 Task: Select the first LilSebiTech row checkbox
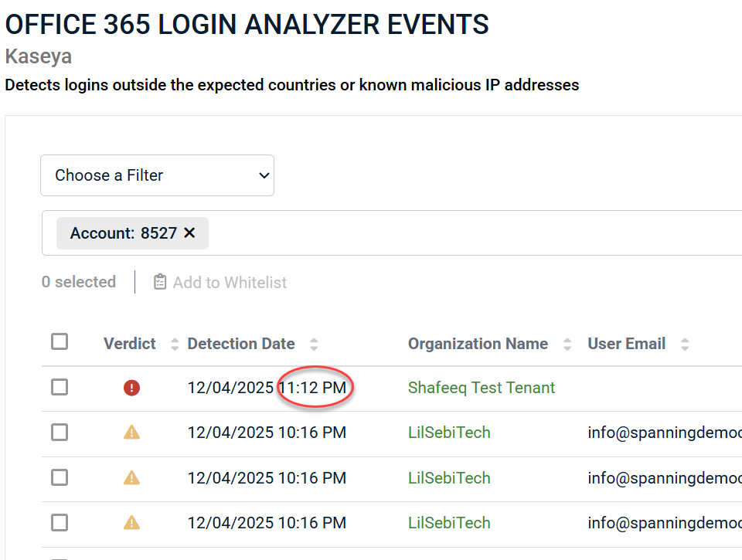(x=60, y=433)
